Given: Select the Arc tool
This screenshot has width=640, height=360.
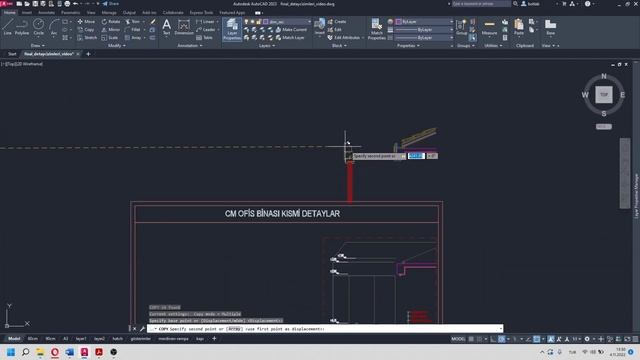Looking at the screenshot, I should pyautogui.click(x=53, y=27).
